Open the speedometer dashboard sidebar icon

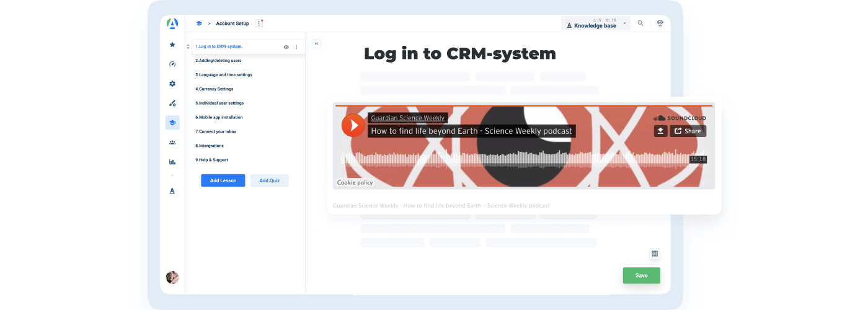[172, 64]
